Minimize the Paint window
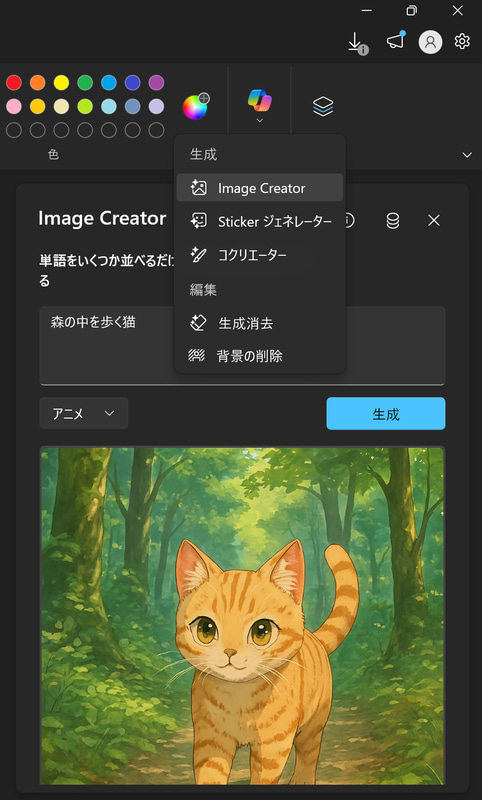The image size is (482, 800). coord(366,11)
